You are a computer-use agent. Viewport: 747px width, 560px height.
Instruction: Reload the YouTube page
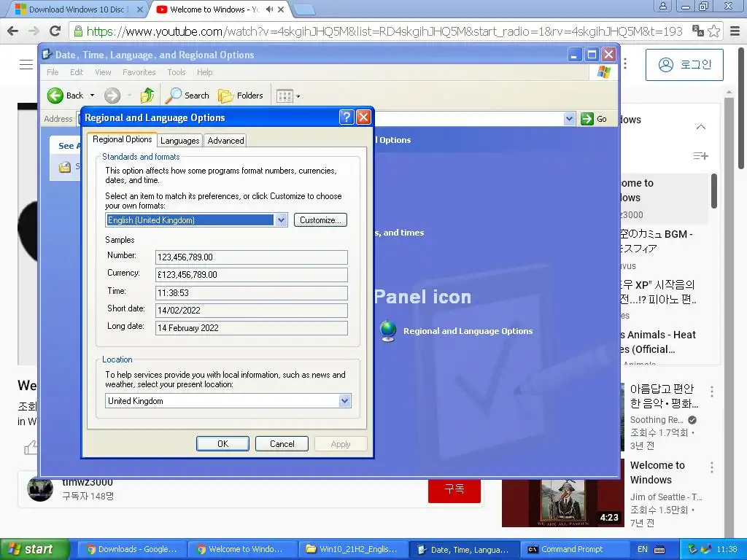tap(55, 31)
